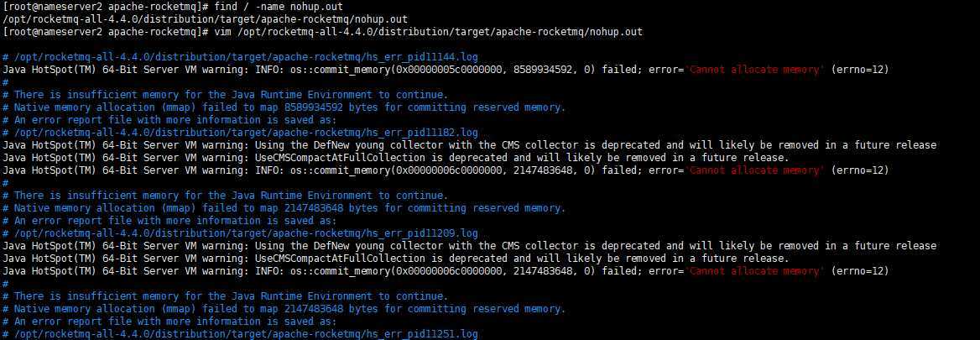Click the second DefNew young collector warning
The height and width of the screenshot is (340, 980).
click(x=469, y=246)
